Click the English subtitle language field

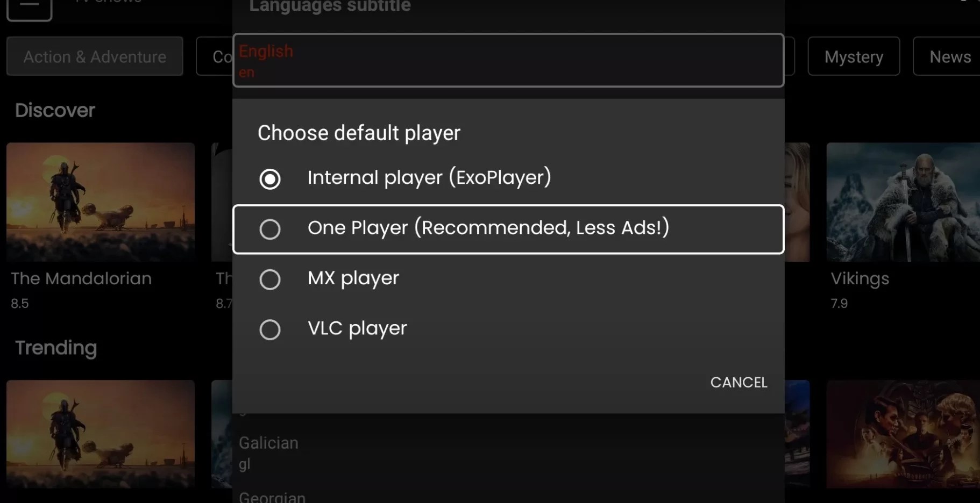507,60
